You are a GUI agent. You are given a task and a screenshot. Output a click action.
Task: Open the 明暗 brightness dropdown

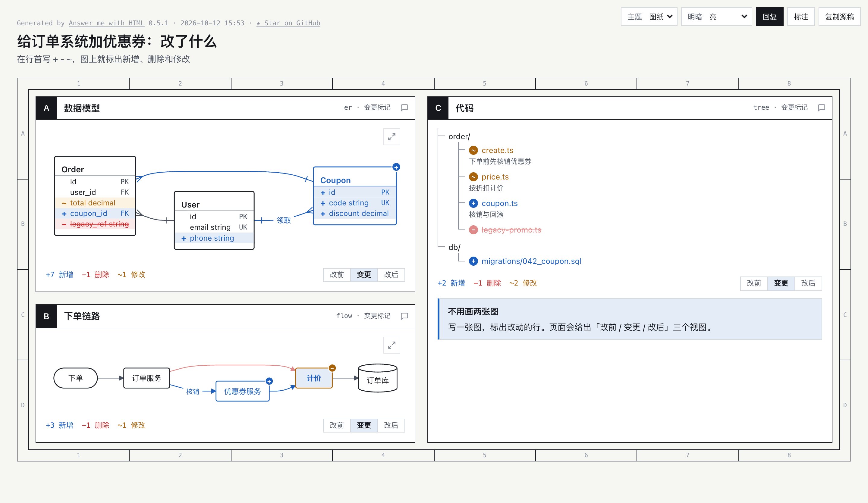[716, 17]
